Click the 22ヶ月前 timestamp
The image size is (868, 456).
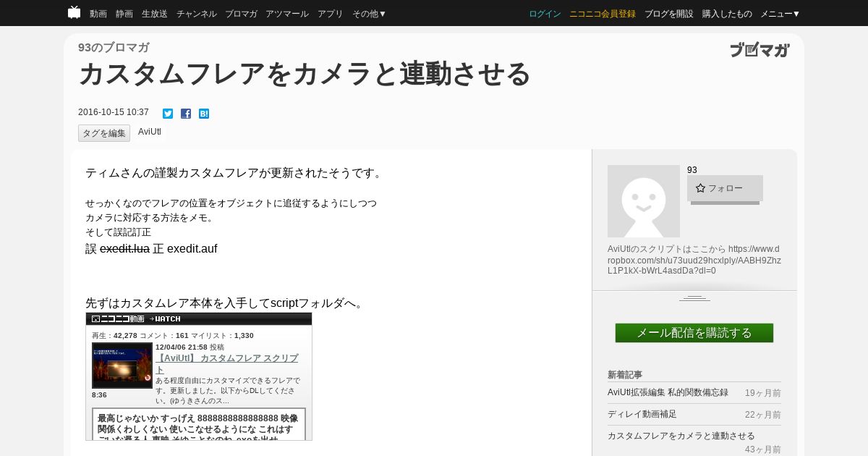tap(763, 415)
